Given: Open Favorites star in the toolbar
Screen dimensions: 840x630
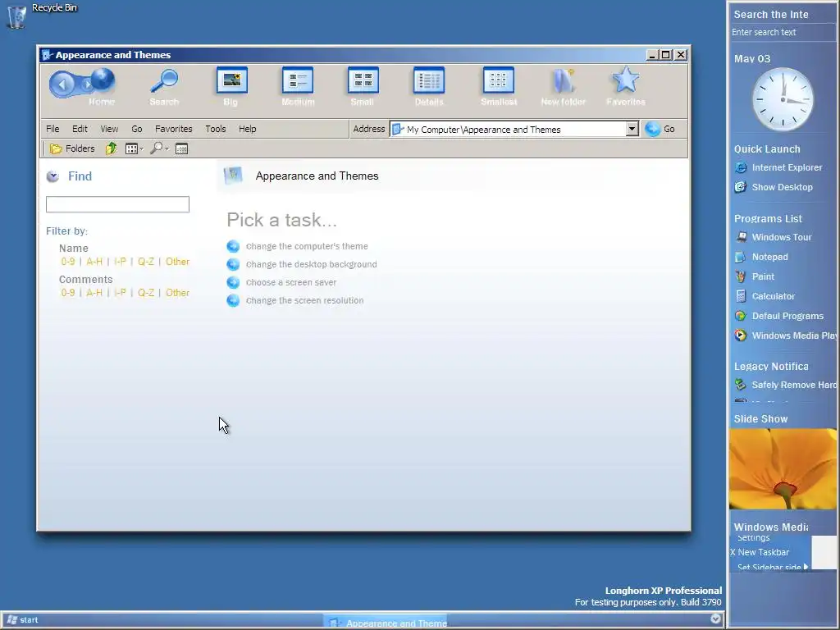Looking at the screenshot, I should [626, 86].
